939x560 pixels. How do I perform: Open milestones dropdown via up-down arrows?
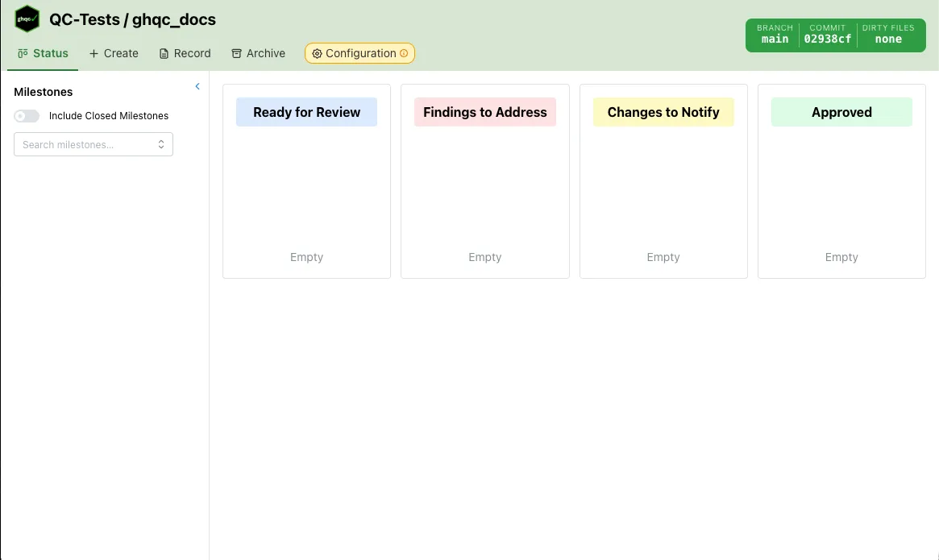pyautogui.click(x=161, y=145)
